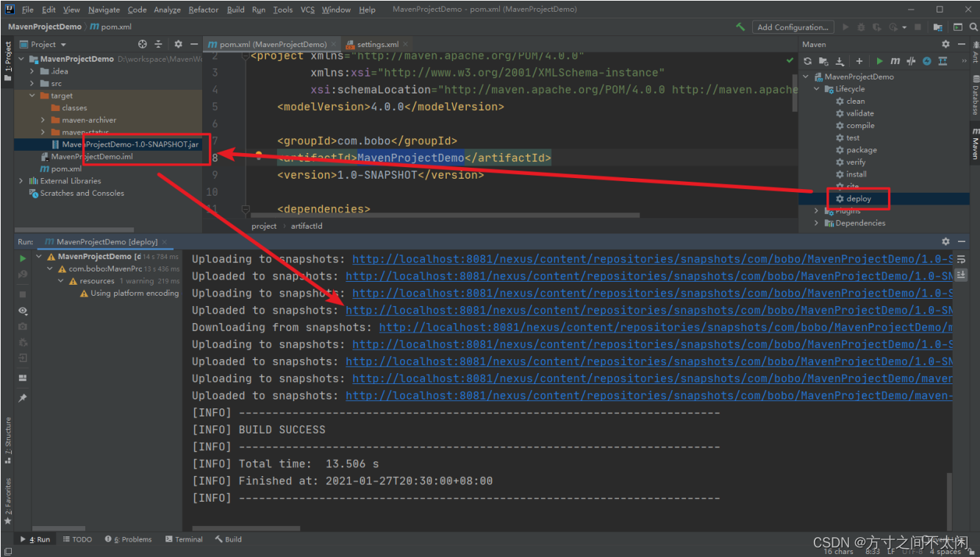Image resolution: width=980 pixels, height=557 pixels.
Task: Close the pom.xml editor tab
Action: (x=333, y=44)
